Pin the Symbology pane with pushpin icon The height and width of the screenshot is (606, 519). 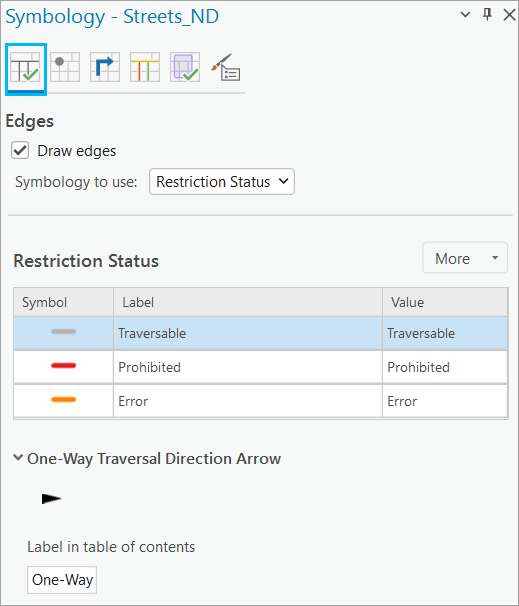(487, 15)
